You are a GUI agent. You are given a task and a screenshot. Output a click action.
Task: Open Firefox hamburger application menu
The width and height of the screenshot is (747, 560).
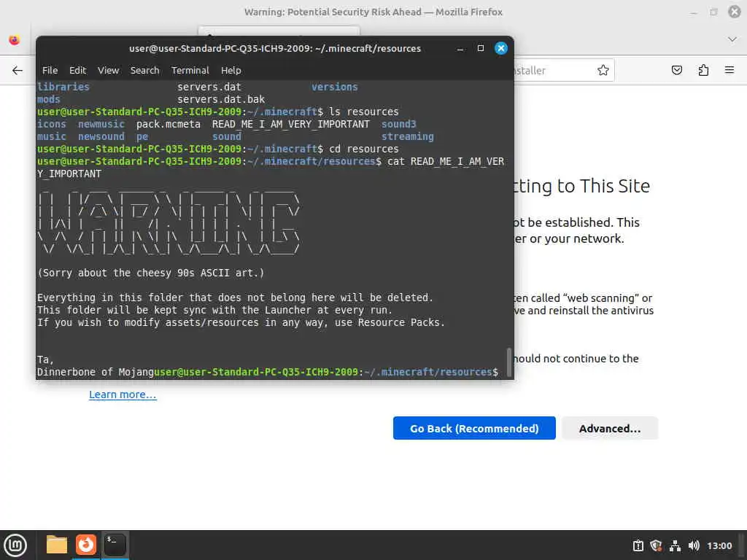729,71
